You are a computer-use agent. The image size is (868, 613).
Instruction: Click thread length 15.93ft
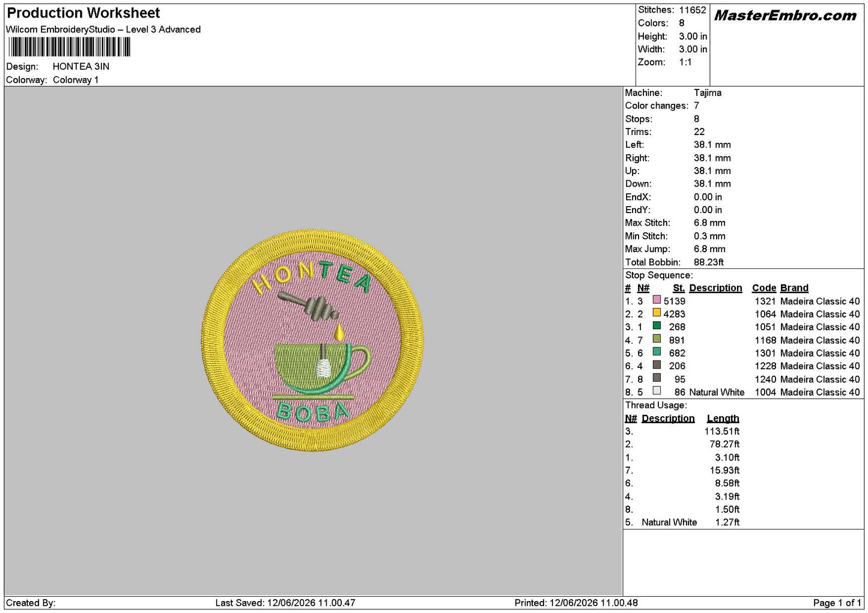pyautogui.click(x=724, y=471)
